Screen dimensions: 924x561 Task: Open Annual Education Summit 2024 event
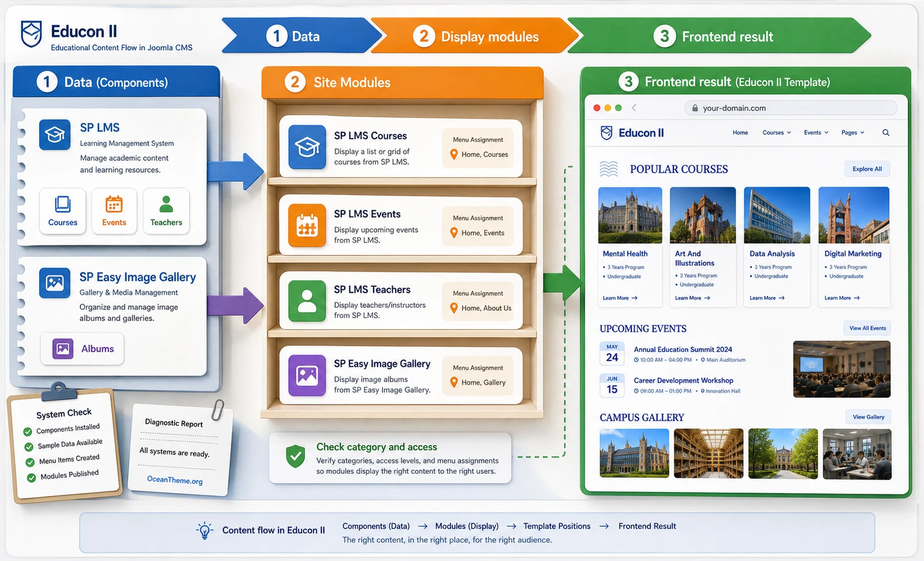click(683, 349)
